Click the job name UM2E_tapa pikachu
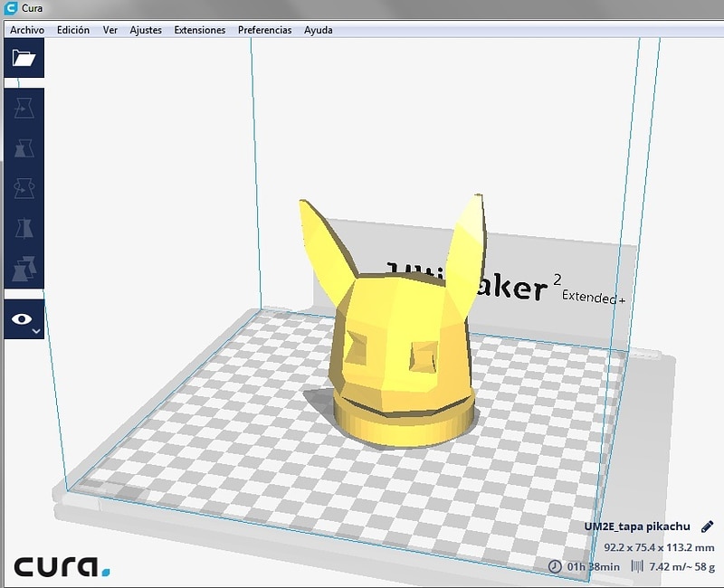This screenshot has height=588, width=724. click(x=637, y=526)
